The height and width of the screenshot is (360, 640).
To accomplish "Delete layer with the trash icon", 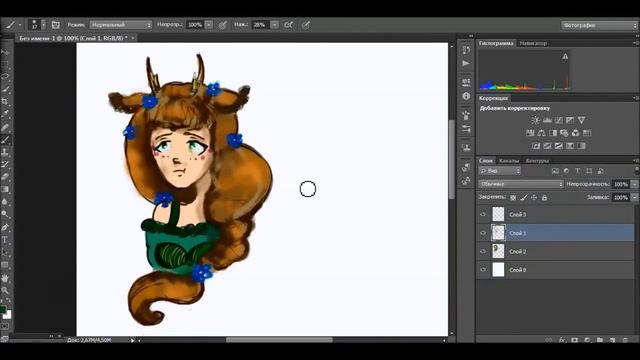I will click(625, 340).
